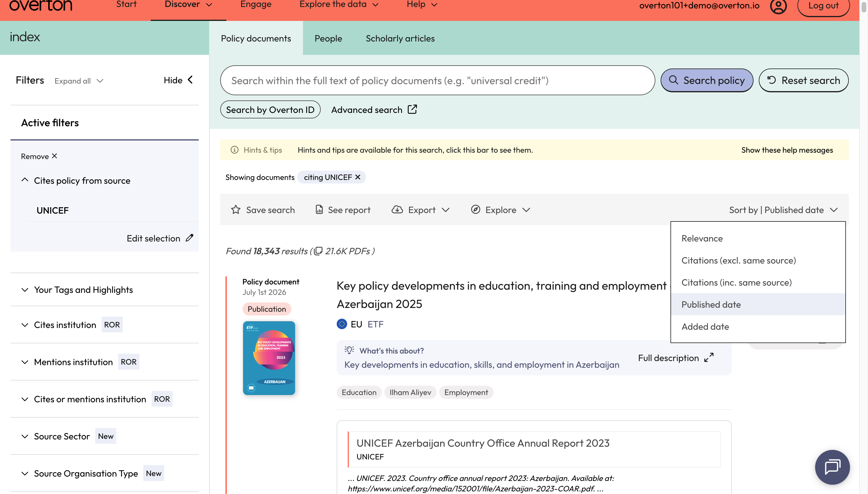Click the Search policy button
Screen dimensions: 868x494
coord(707,80)
